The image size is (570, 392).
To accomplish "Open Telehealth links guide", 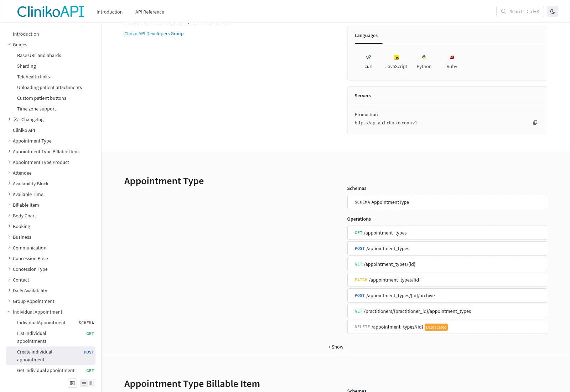I will [33, 77].
